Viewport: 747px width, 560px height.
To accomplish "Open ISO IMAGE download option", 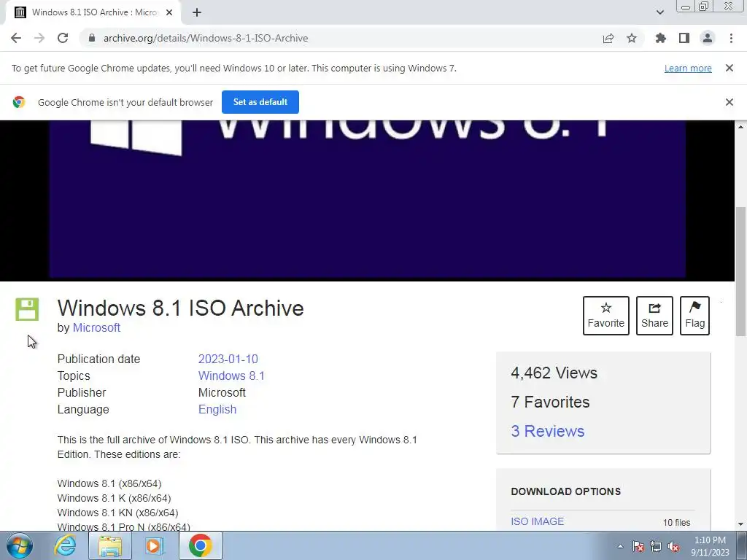I will pos(538,521).
